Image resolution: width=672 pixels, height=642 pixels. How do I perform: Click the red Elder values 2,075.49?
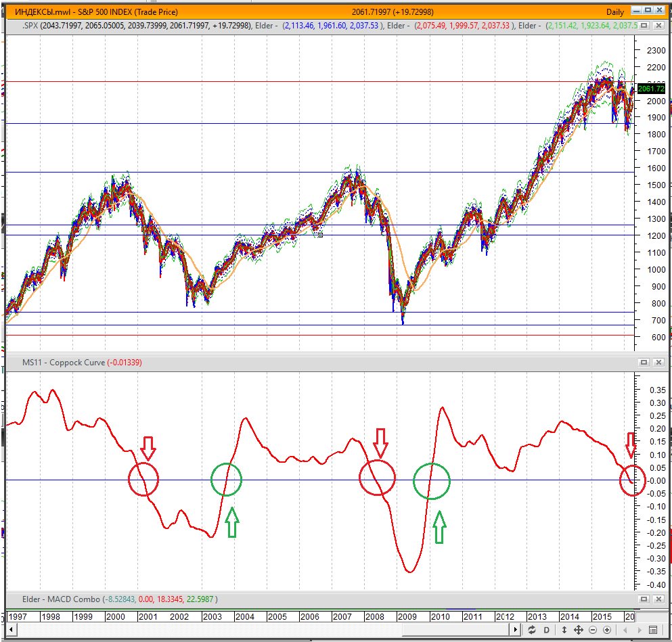coord(464,26)
